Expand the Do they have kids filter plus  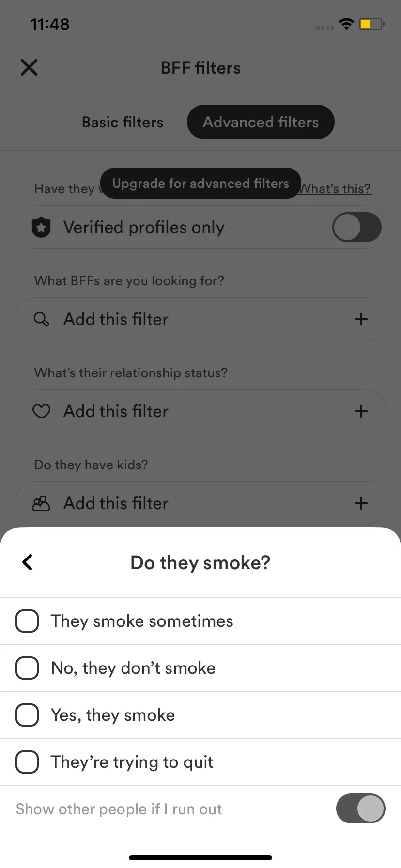point(361,503)
